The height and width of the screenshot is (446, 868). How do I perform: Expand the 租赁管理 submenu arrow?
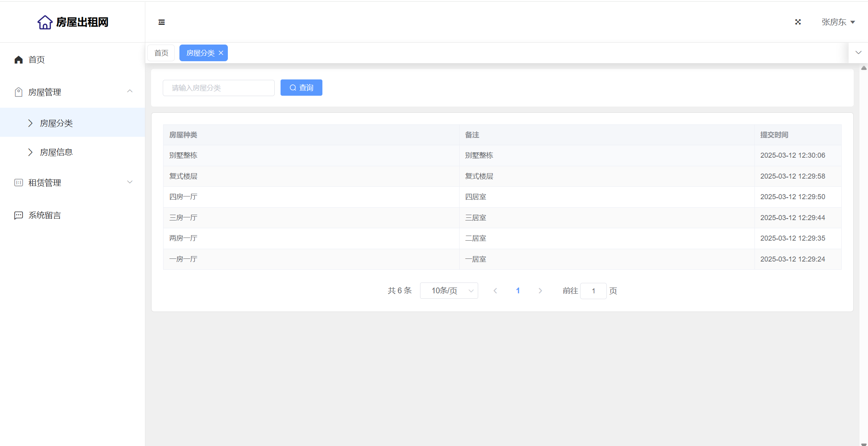130,182
